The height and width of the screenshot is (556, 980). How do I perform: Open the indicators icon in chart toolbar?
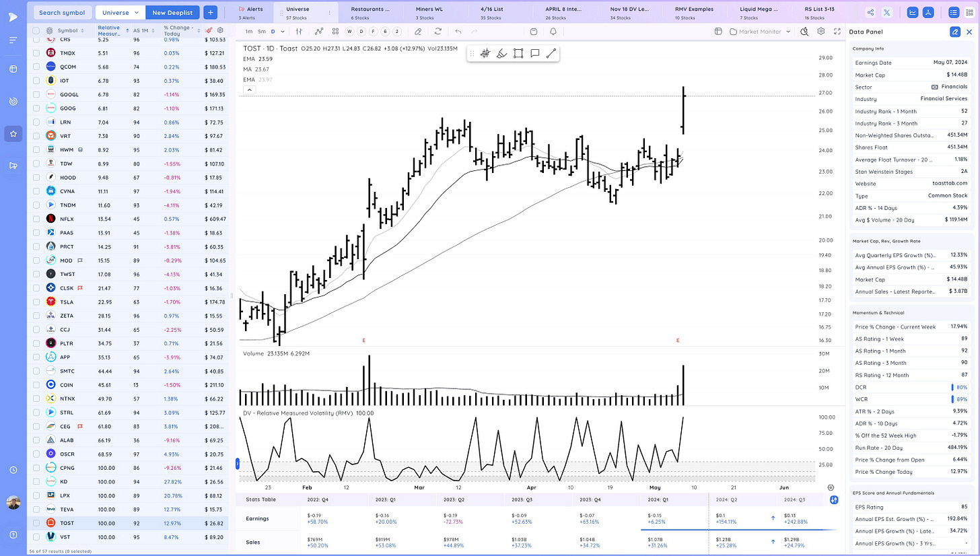[x=318, y=32]
